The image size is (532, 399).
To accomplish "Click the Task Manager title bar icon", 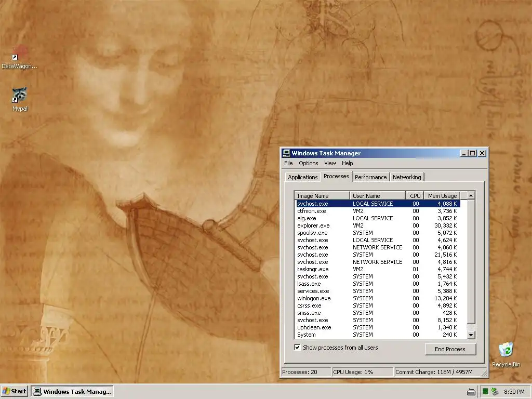I will [x=286, y=153].
